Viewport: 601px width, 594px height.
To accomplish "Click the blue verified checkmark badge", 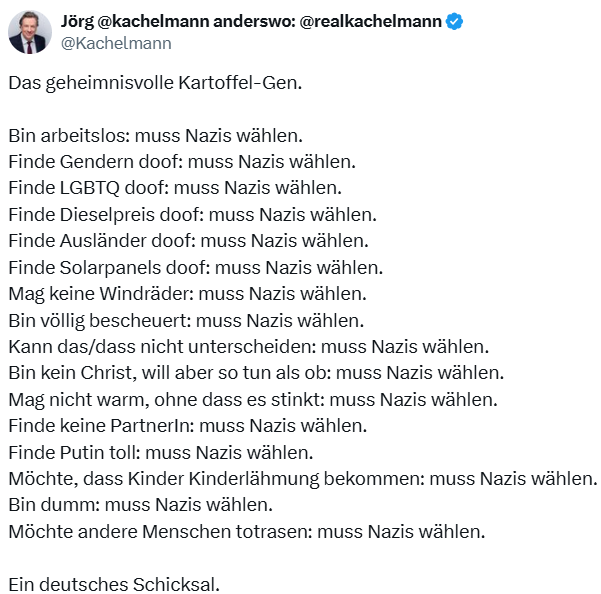I will pos(455,21).
